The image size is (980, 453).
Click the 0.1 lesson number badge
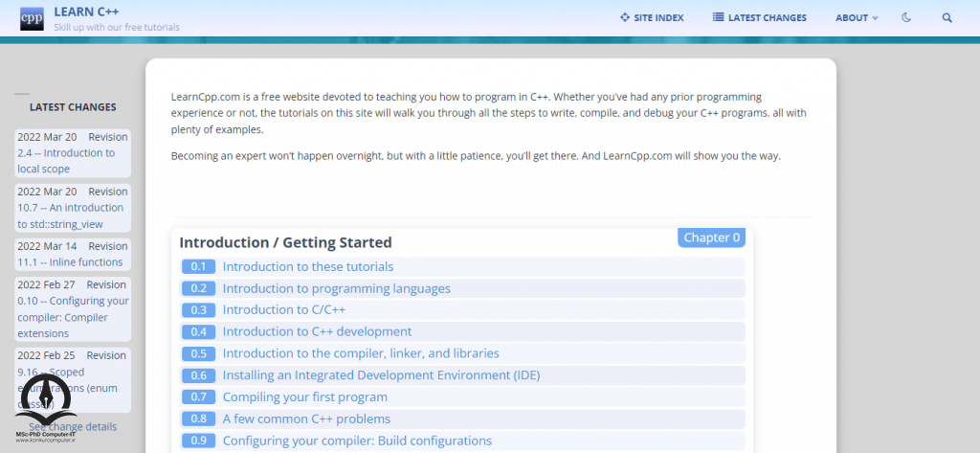point(198,266)
